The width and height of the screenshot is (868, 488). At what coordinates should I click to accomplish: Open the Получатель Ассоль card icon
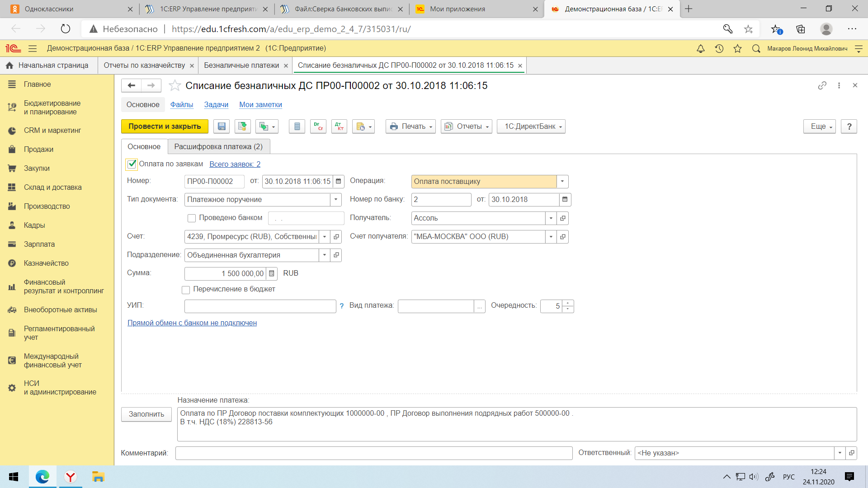click(x=563, y=218)
